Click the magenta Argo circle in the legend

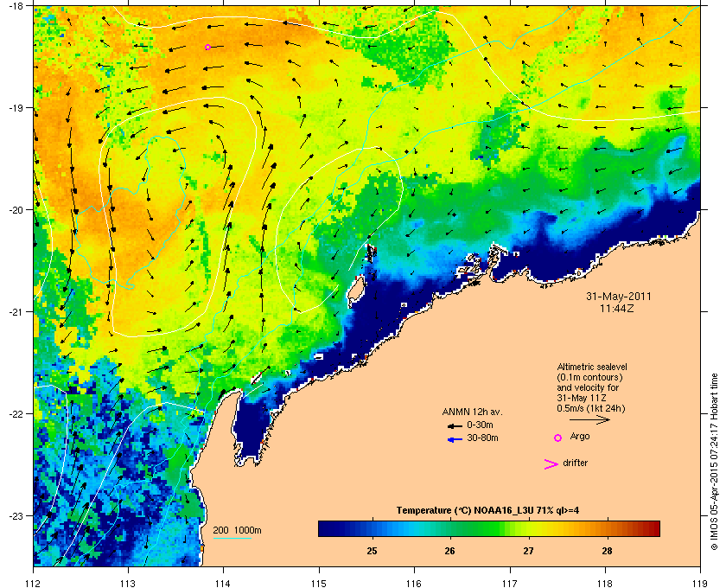pyautogui.click(x=558, y=438)
